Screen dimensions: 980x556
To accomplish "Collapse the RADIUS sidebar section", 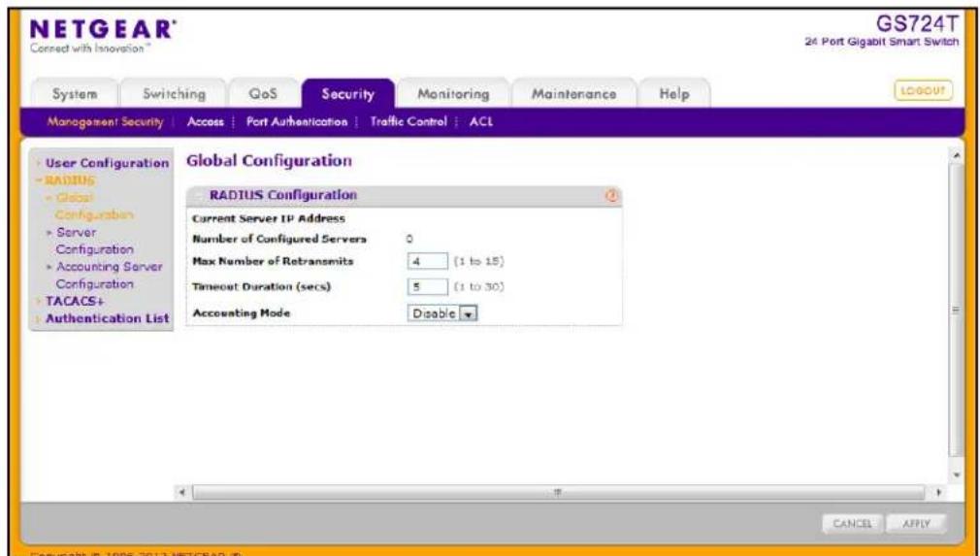I will (69, 180).
